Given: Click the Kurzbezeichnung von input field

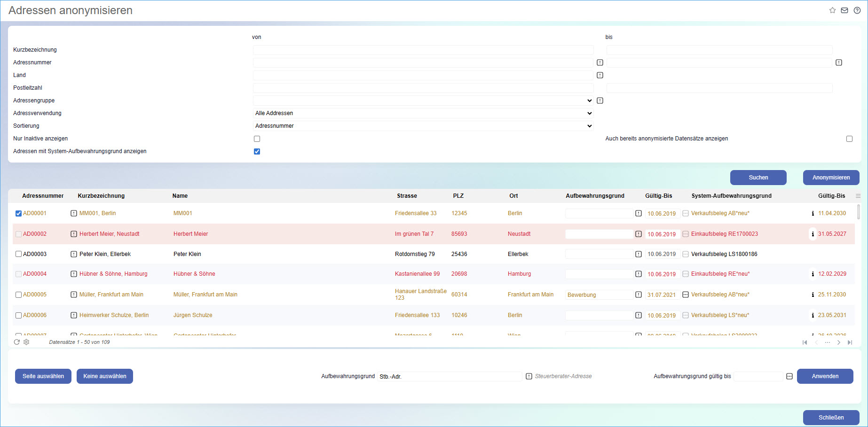Looking at the screenshot, I should pos(423,50).
